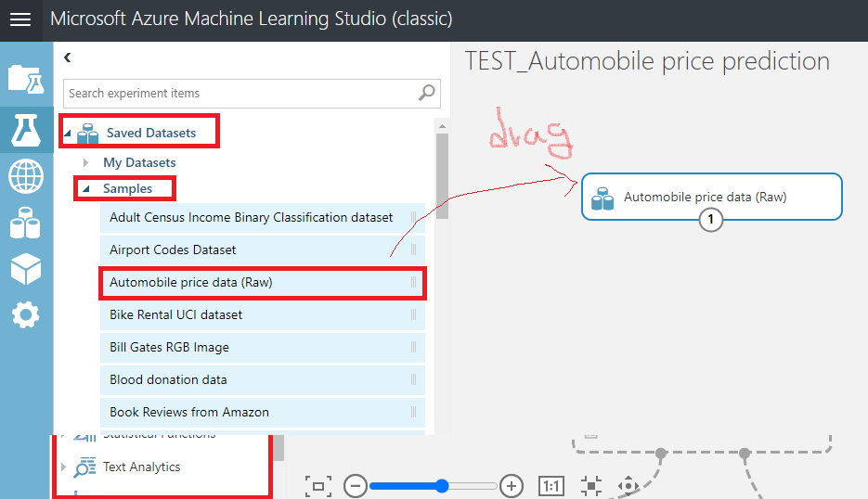Image resolution: width=868 pixels, height=499 pixels.
Task: Toggle the pan mode icon
Action: pyautogui.click(x=628, y=486)
